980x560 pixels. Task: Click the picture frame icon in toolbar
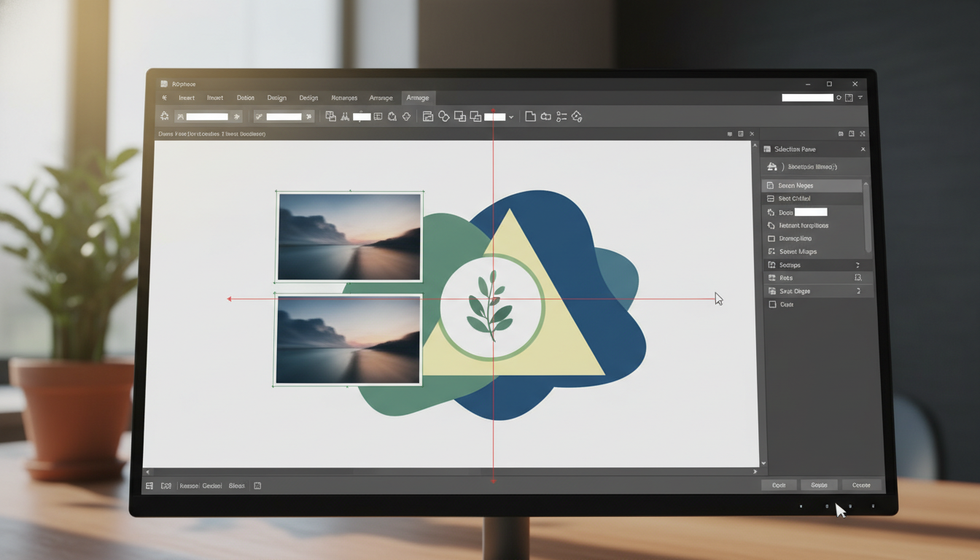pyautogui.click(x=428, y=117)
